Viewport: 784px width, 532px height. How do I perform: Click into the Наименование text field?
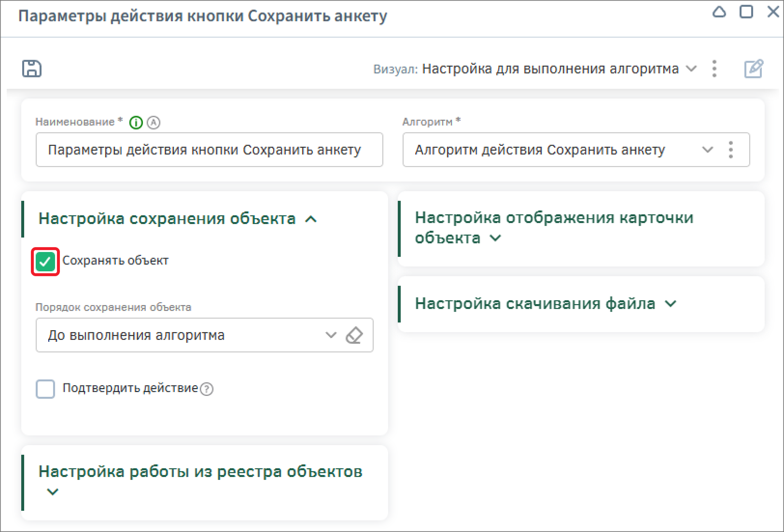click(209, 150)
